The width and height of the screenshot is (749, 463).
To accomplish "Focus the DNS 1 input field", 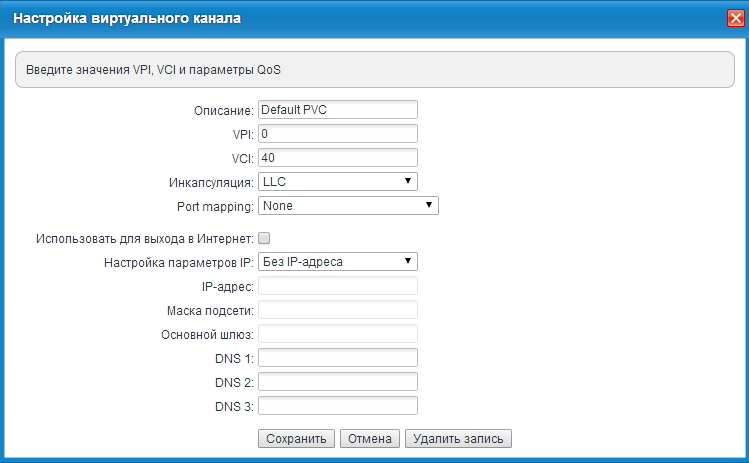I will pos(337,358).
